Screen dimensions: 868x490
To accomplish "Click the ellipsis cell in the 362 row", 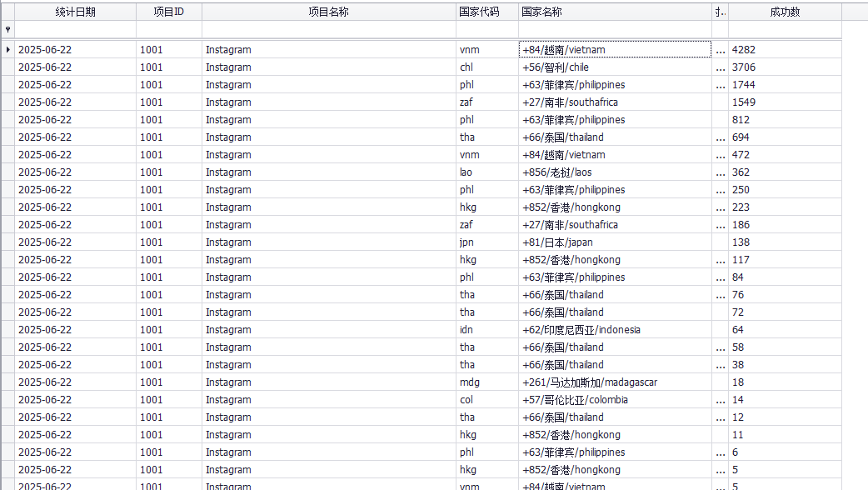I will tap(721, 172).
